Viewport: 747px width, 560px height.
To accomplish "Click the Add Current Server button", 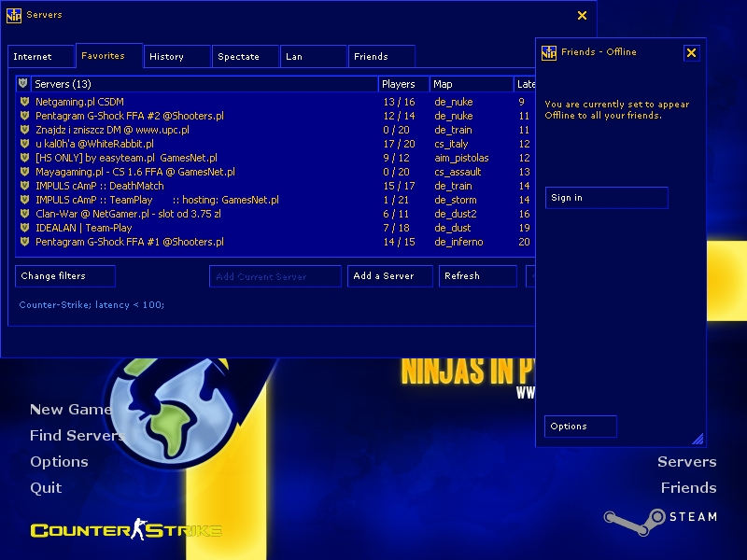I will [275, 276].
